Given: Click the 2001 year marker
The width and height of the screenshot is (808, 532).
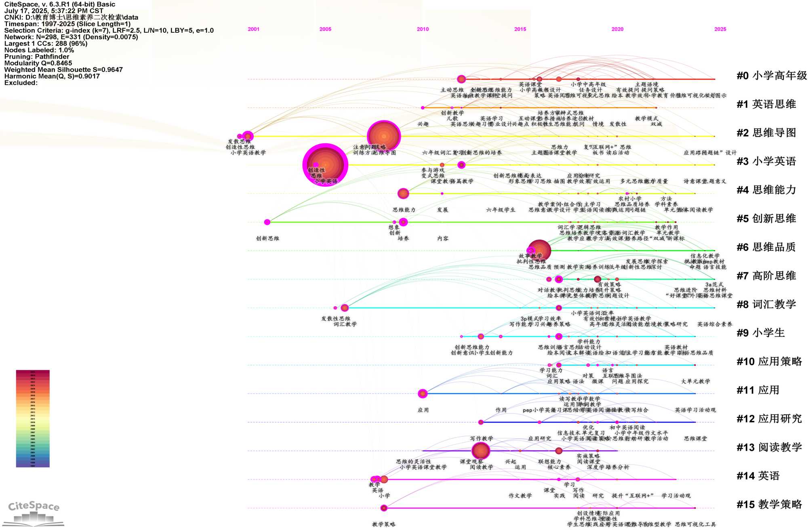Looking at the screenshot, I should [x=253, y=29].
